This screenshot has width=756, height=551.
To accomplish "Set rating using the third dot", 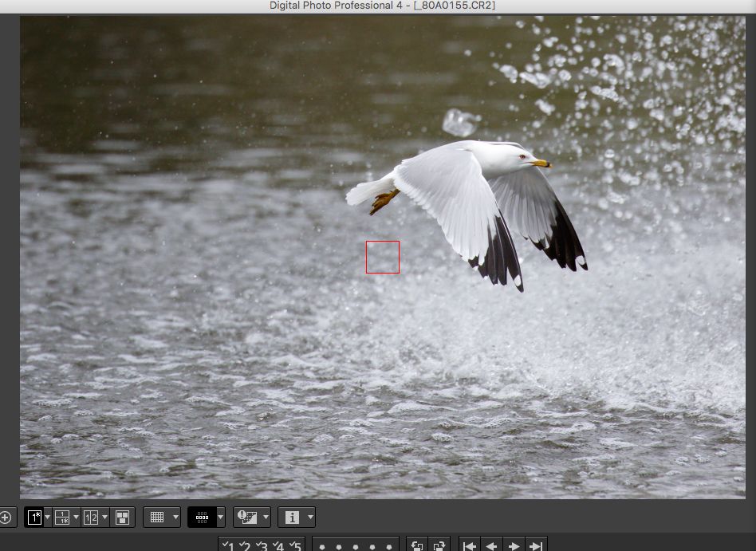I will click(356, 547).
